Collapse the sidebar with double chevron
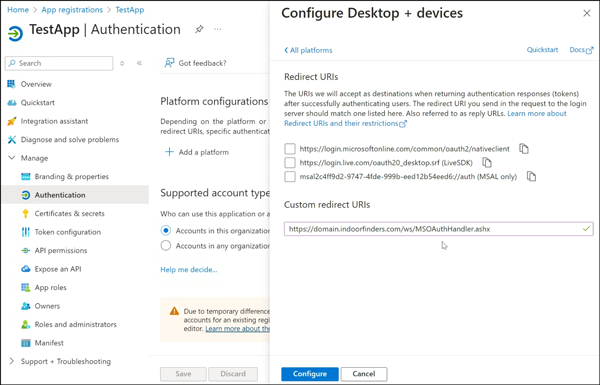Image resolution: width=600 pixels, height=385 pixels. click(139, 63)
